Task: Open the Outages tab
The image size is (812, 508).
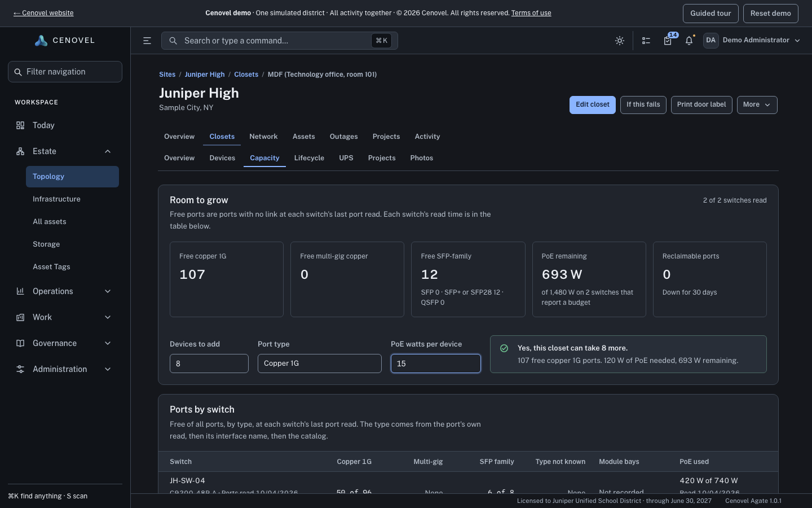Action: coord(343,137)
